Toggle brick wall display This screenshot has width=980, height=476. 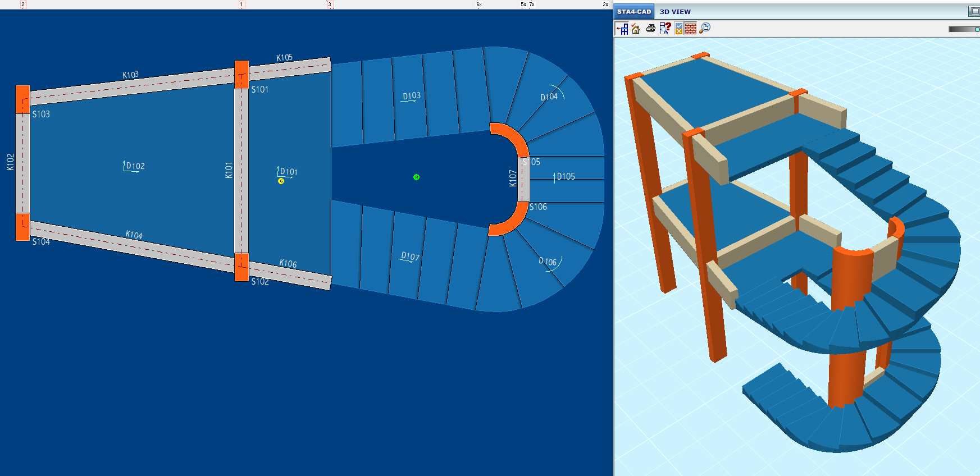point(691,29)
